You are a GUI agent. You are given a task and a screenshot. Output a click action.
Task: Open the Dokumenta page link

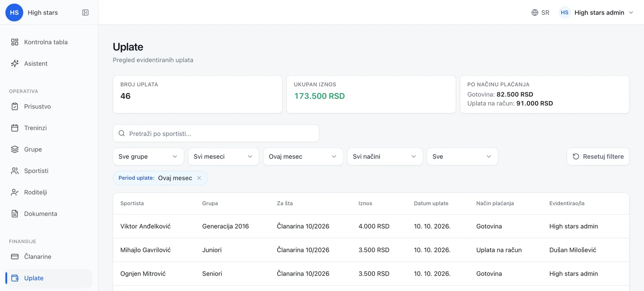pyautogui.click(x=49, y=214)
